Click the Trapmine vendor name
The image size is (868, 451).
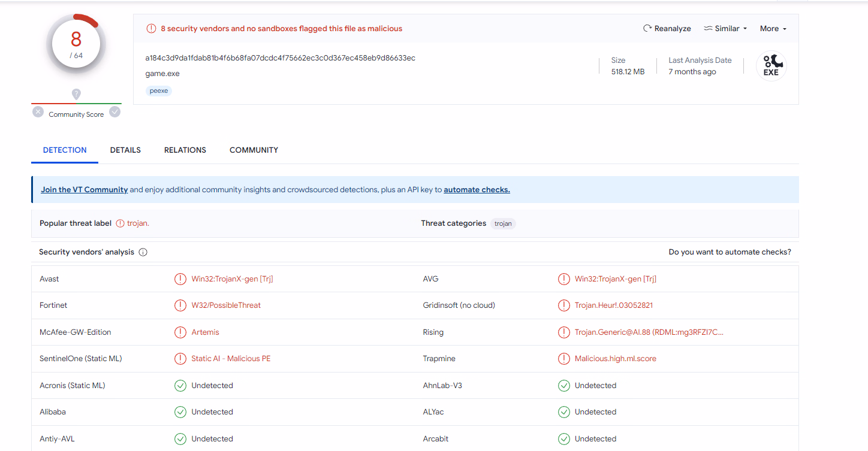[x=439, y=359]
